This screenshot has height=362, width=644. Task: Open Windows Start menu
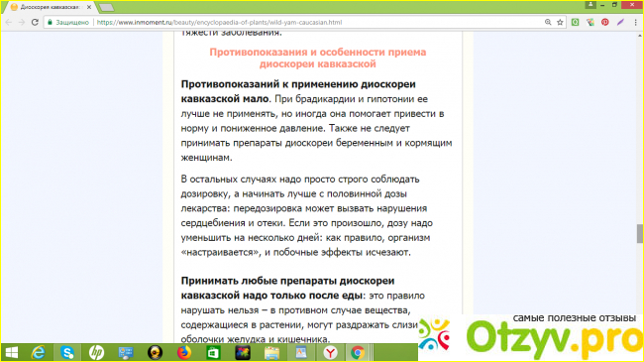(12, 352)
